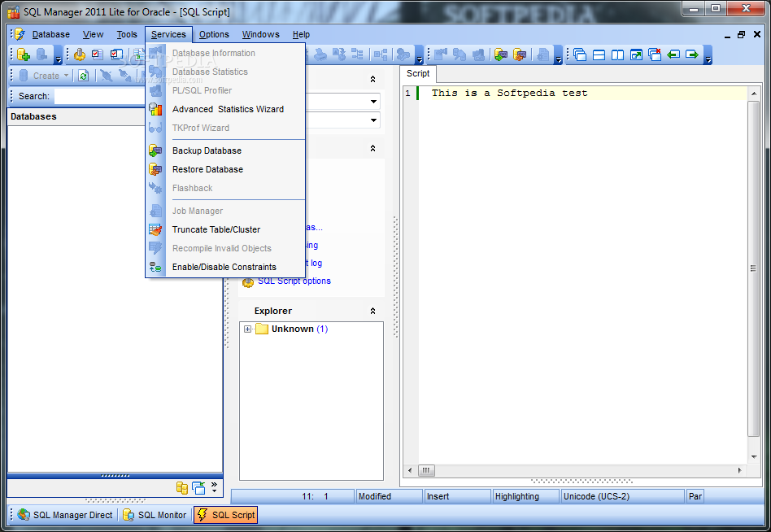Collapse the top navigation bar section chevron
Screen dimensions: 771x532
point(372,79)
